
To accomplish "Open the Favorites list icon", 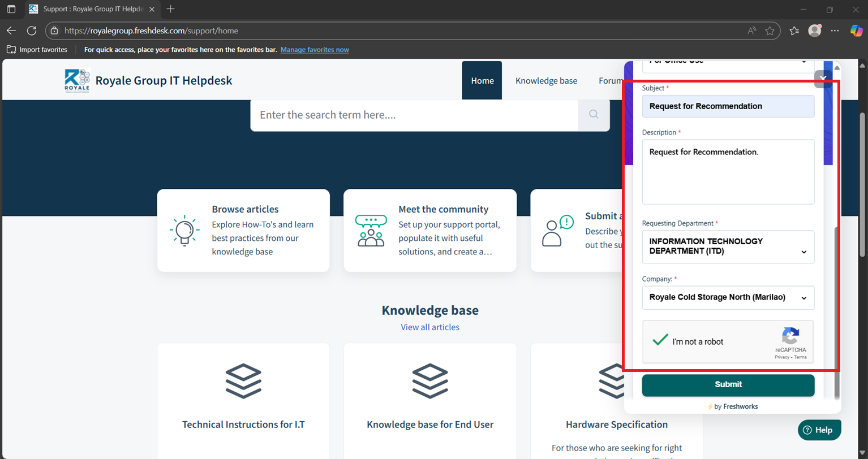I will (x=794, y=31).
